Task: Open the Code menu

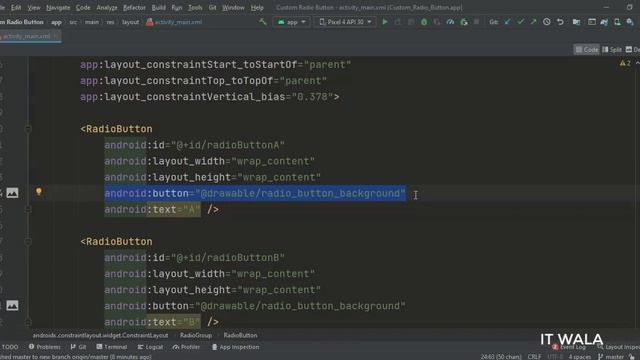Action: click(x=83, y=7)
